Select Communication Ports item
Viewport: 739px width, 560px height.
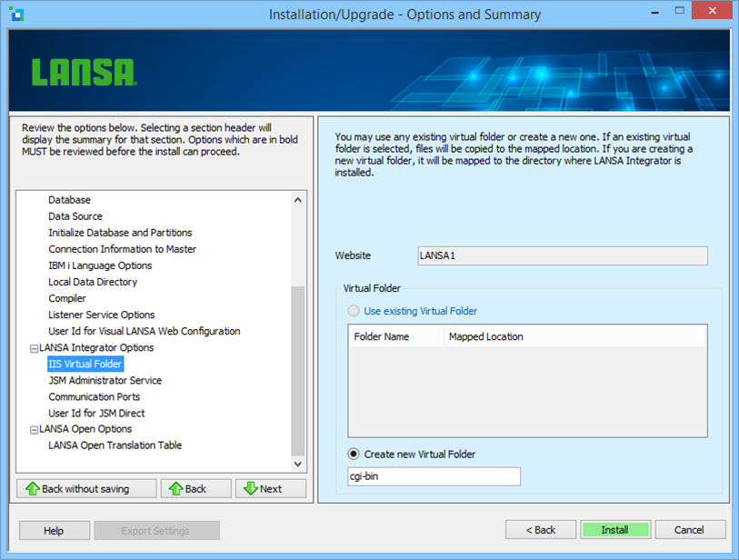point(95,397)
